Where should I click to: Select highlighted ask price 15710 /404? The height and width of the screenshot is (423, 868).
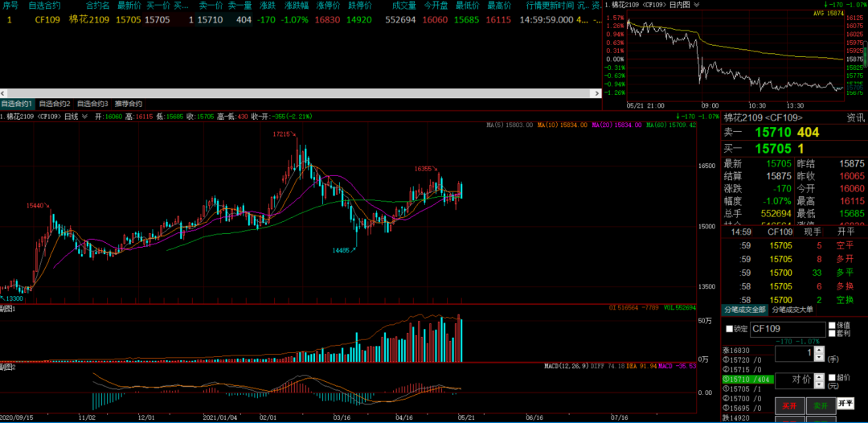748,380
